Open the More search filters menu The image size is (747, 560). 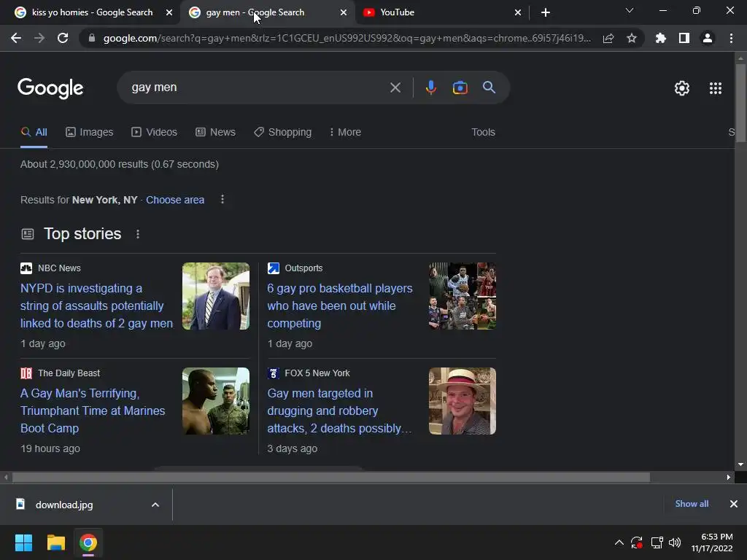[x=345, y=133]
